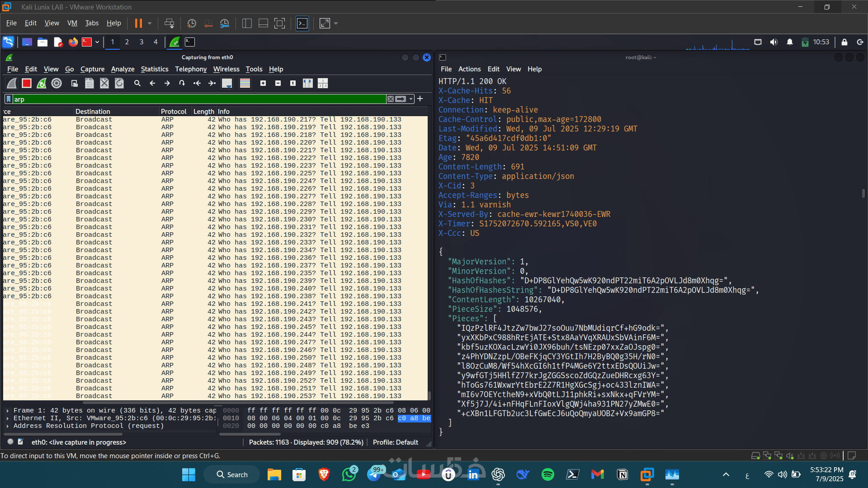Jump to the last packet icon
868x488 pixels.
click(212, 83)
